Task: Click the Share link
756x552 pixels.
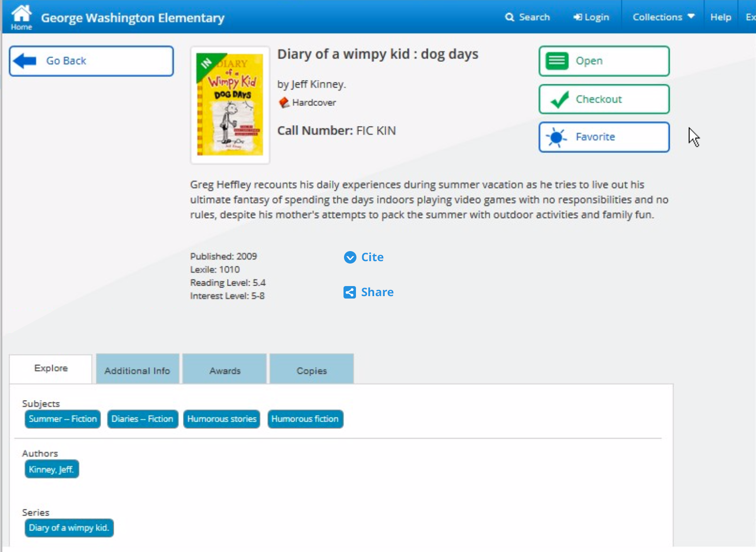Action: coord(377,292)
